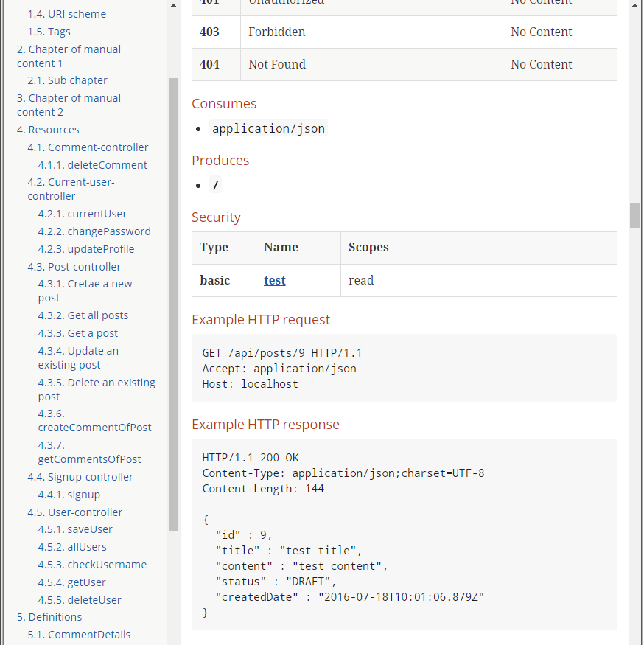
Task: Click the 'read' scopes cell
Action: [479, 281]
